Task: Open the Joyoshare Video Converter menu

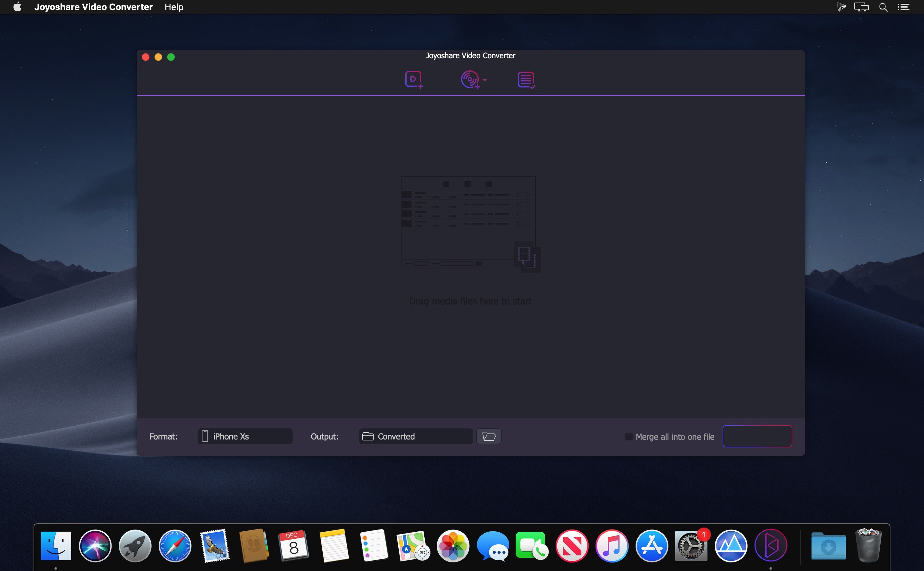Action: click(93, 7)
